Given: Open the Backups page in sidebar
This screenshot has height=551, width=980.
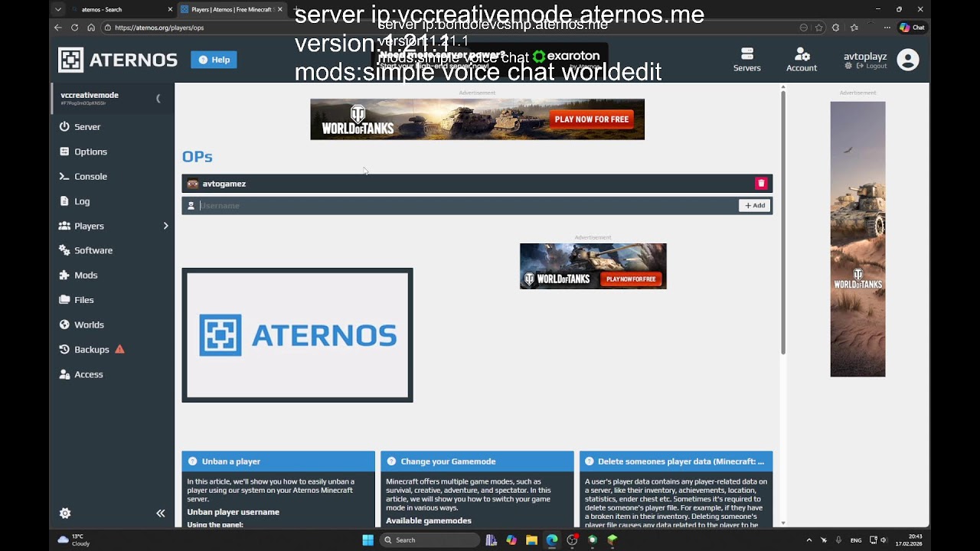Looking at the screenshot, I should (x=92, y=350).
